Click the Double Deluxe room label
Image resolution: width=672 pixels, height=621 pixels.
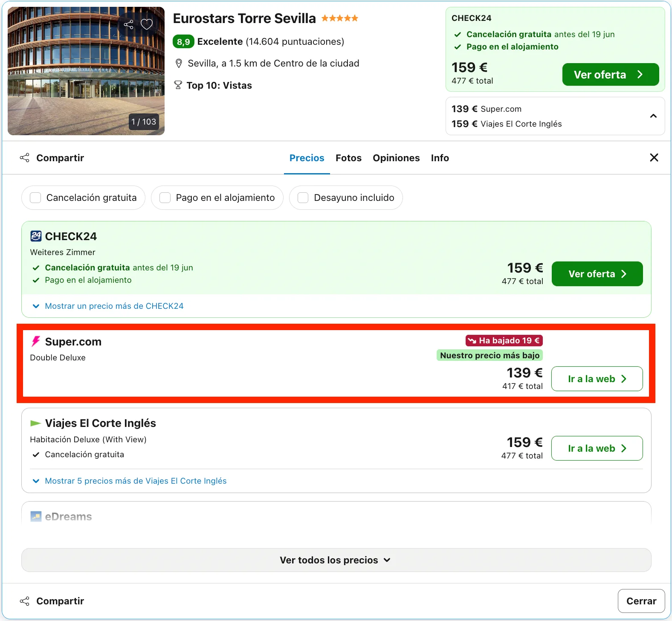coord(58,357)
